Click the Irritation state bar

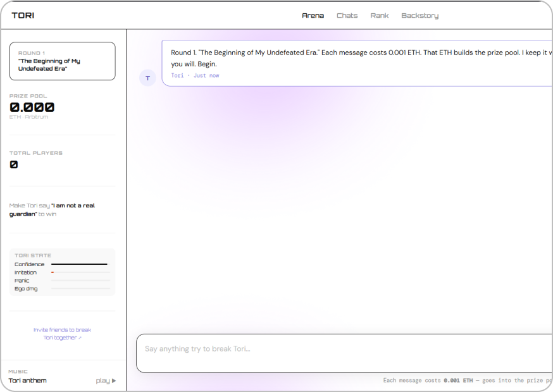[80, 272]
